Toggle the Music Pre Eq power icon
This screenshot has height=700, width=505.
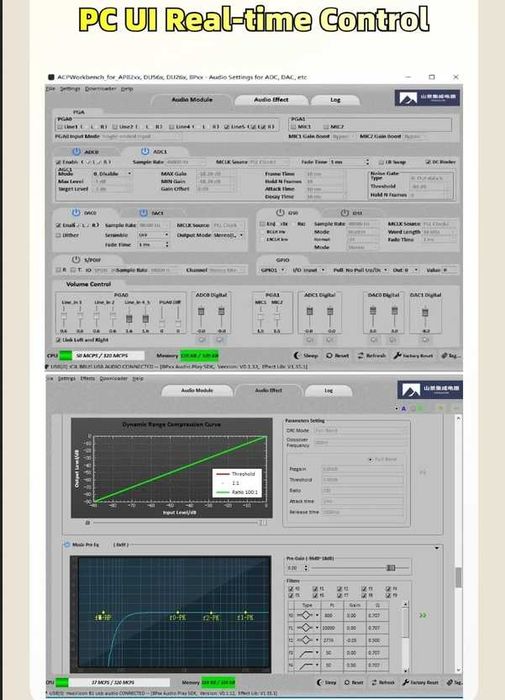click(x=67, y=545)
